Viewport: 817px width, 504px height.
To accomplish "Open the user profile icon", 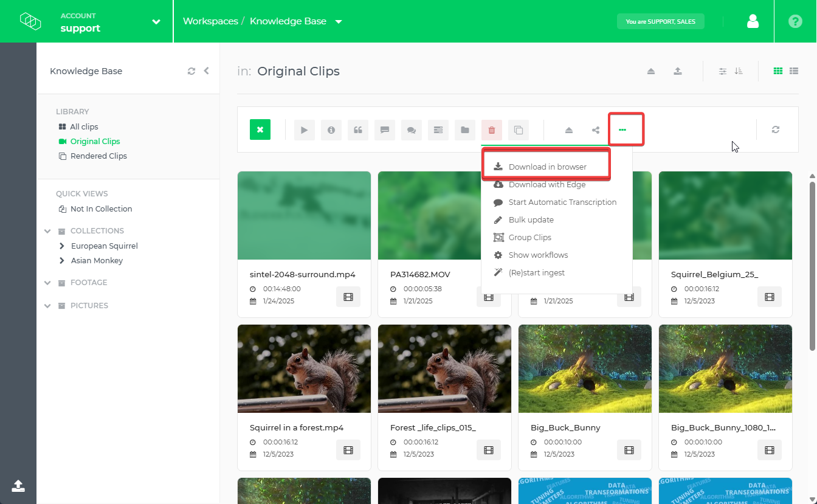I will [753, 21].
